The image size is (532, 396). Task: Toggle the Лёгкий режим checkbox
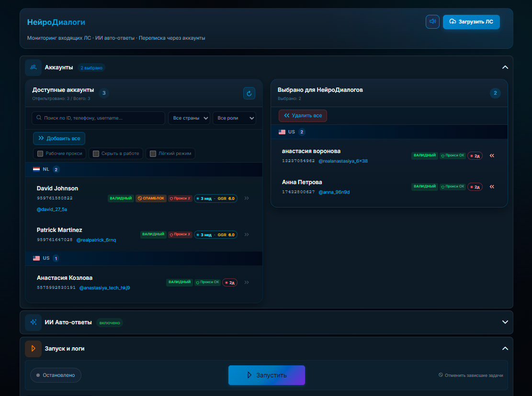click(x=153, y=154)
